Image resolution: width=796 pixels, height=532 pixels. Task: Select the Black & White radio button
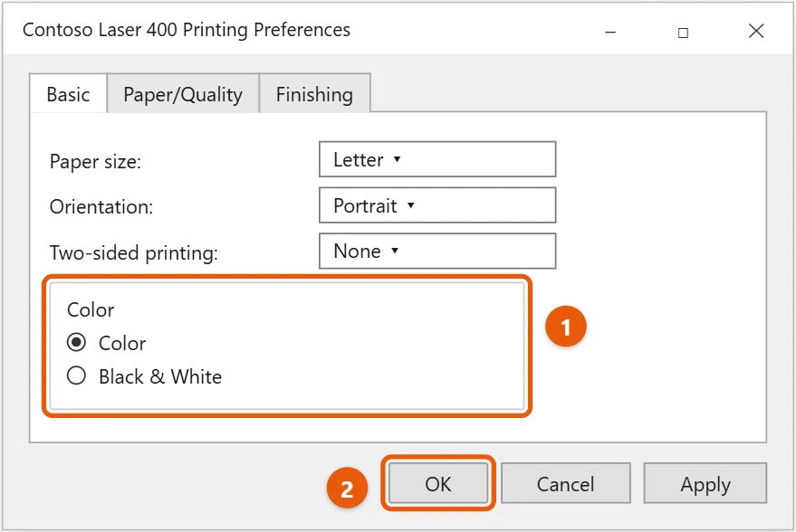tap(76, 375)
